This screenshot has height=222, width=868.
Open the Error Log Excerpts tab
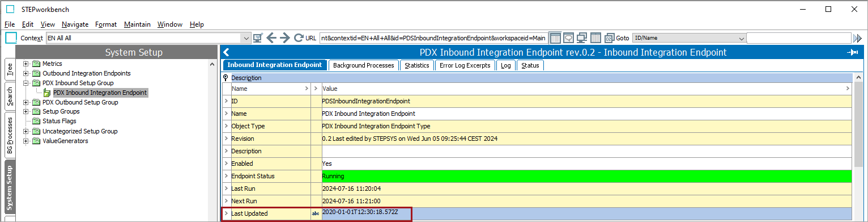point(465,65)
